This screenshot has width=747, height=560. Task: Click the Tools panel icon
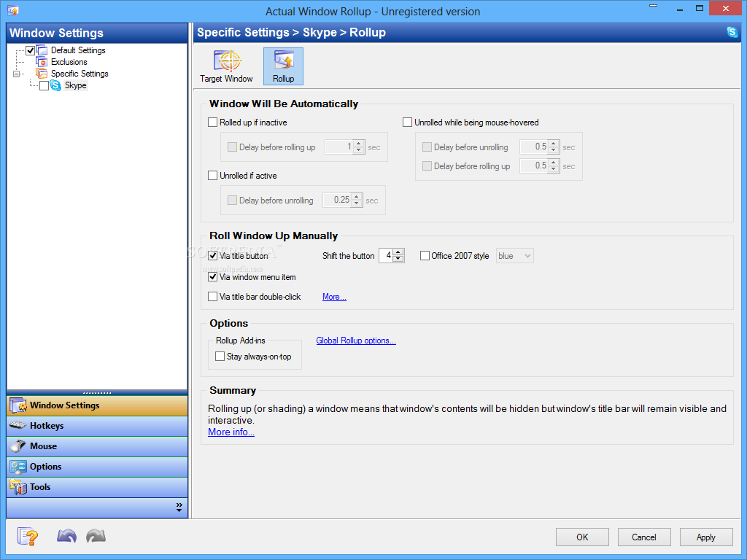click(18, 487)
